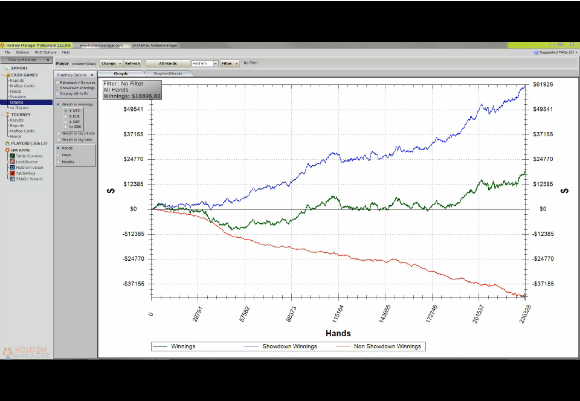580x401 pixels.
Task: Click the green Import icon in sidebar
Action: pyautogui.click(x=7, y=68)
